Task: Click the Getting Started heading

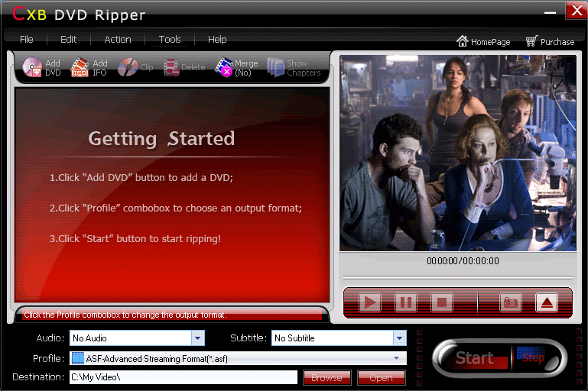Action: 161,138
